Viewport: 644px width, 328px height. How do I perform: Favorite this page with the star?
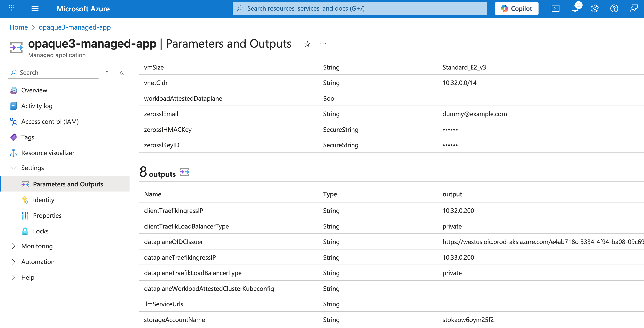coord(307,44)
